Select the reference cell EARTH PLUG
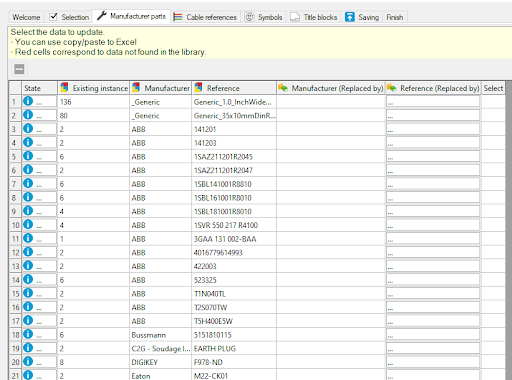 point(234,348)
